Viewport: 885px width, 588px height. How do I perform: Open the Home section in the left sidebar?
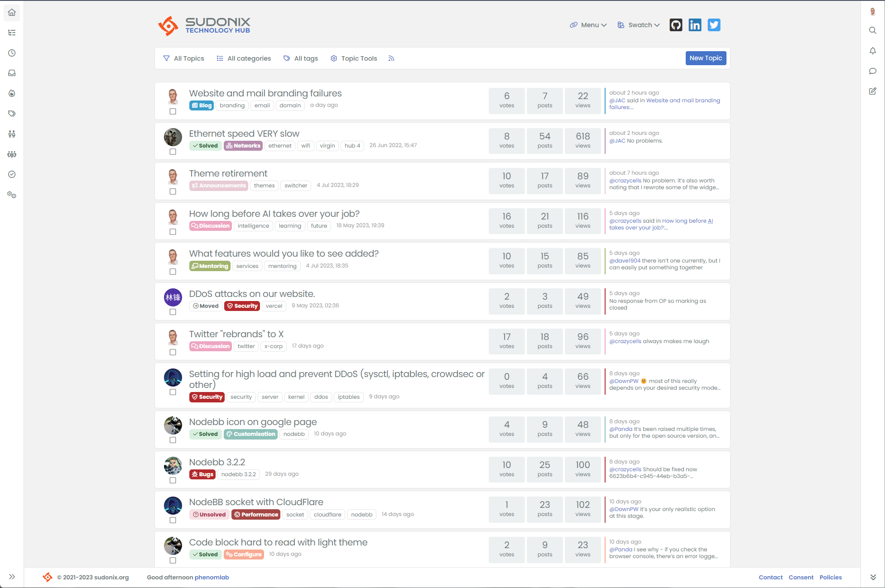[12, 12]
